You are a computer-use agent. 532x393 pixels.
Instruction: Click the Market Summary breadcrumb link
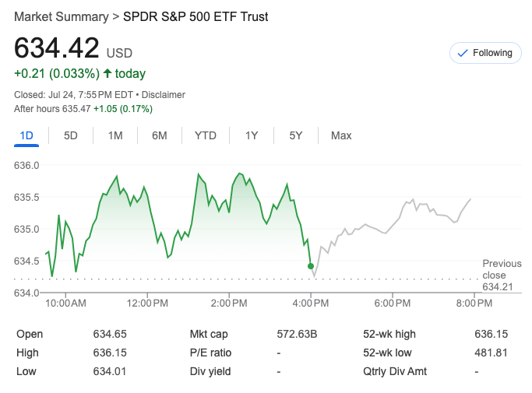click(62, 16)
